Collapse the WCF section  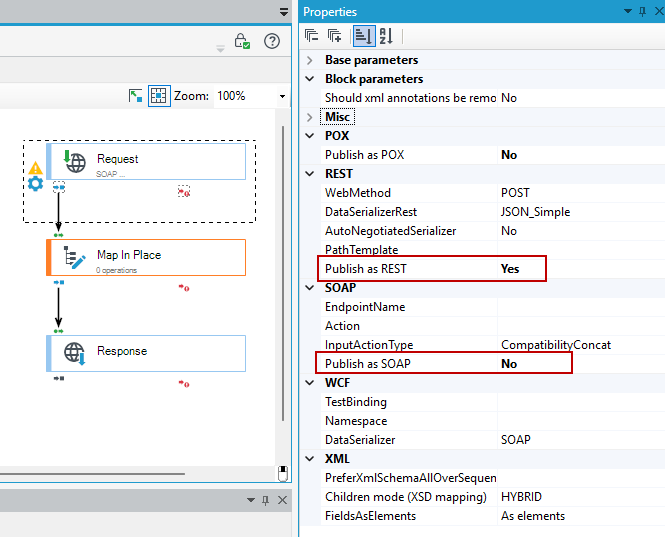pyautogui.click(x=310, y=383)
